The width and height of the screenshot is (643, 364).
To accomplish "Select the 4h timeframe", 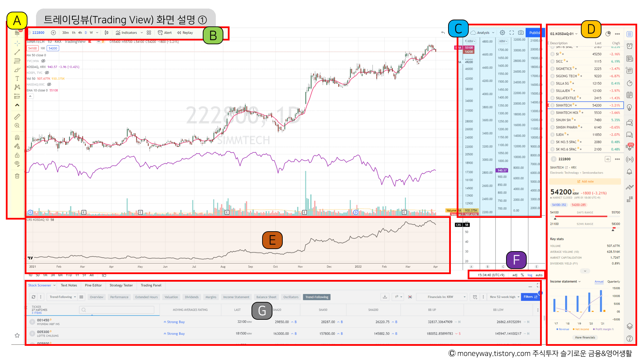I will pos(80,33).
